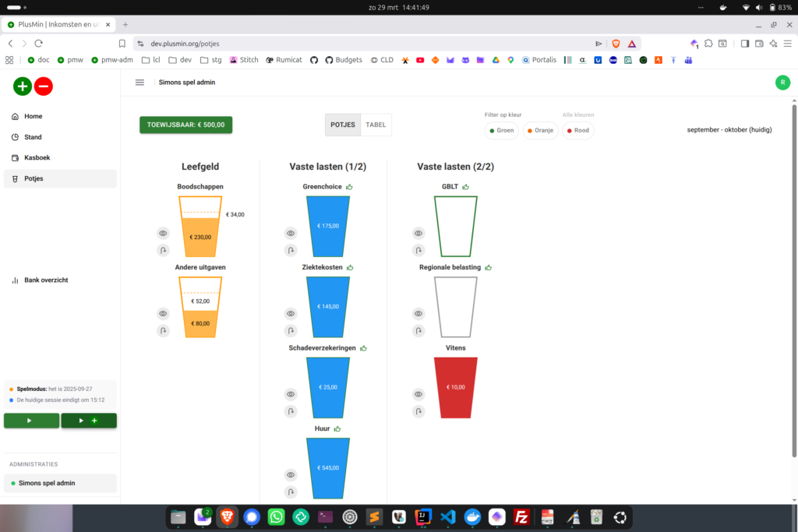Click the red minus expense button
Screen dimensions: 798x532
pyautogui.click(x=44, y=86)
